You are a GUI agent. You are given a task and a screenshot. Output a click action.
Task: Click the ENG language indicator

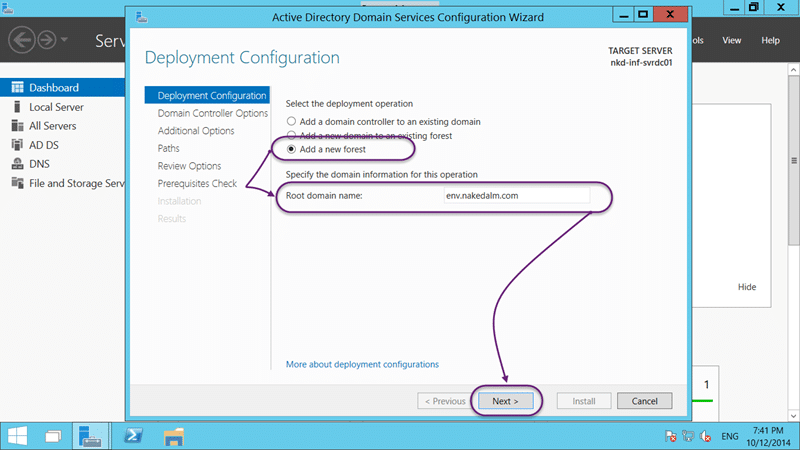coord(730,436)
